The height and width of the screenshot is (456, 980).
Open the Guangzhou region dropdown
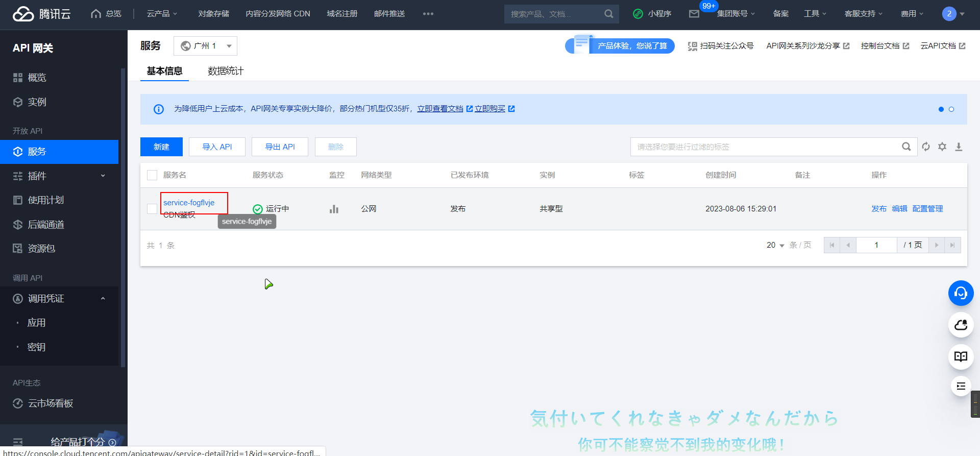[x=205, y=46]
